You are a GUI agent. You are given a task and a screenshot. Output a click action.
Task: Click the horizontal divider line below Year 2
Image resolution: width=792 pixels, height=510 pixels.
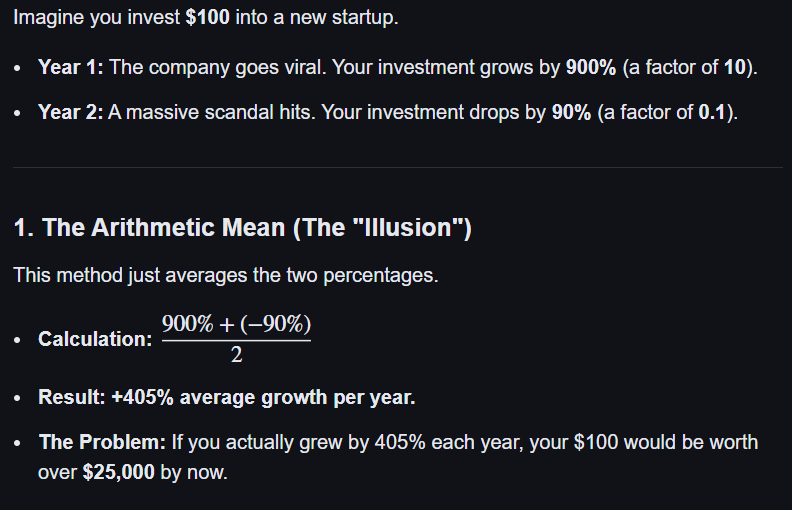[397, 167]
